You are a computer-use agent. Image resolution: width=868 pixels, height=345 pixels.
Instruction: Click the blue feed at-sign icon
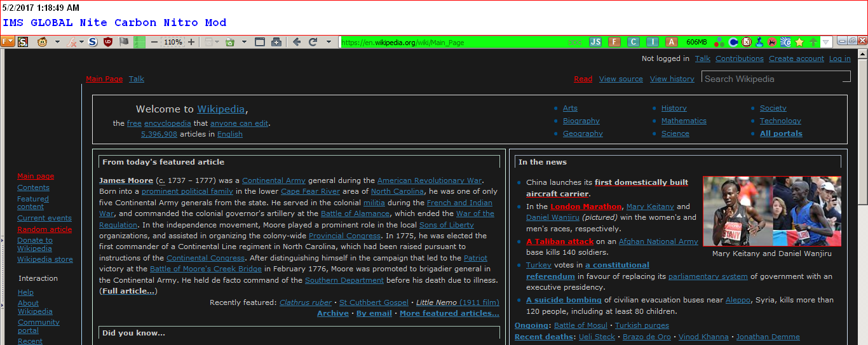click(x=785, y=42)
